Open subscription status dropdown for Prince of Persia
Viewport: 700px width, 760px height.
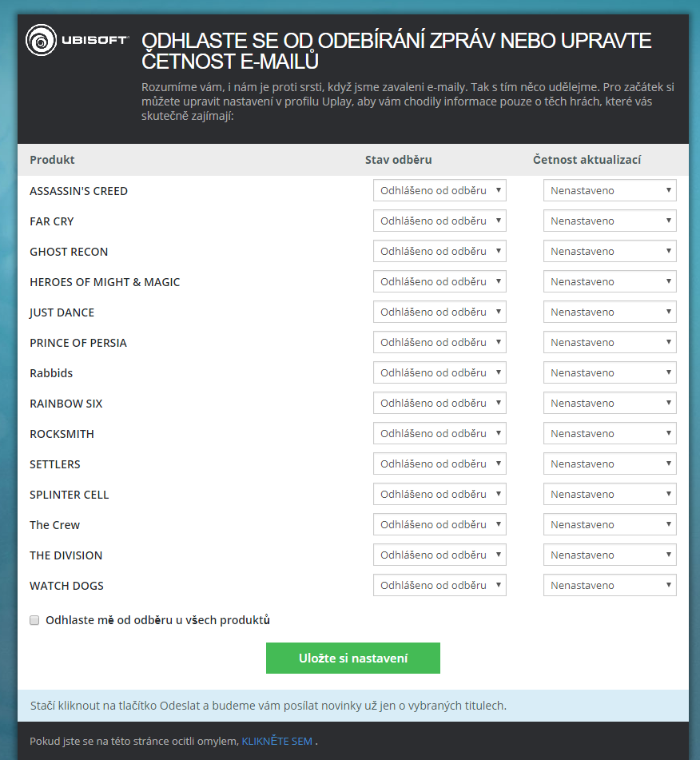[x=439, y=342]
